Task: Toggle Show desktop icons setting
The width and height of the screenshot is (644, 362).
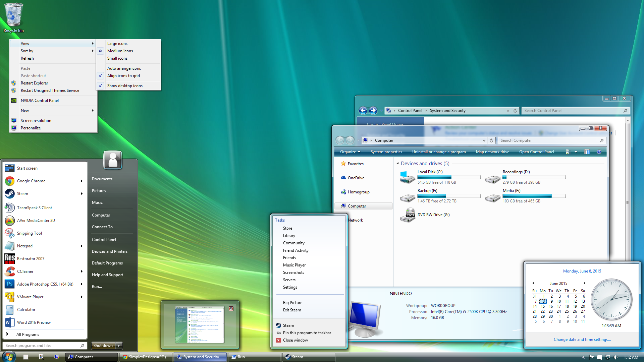Action: [x=125, y=85]
